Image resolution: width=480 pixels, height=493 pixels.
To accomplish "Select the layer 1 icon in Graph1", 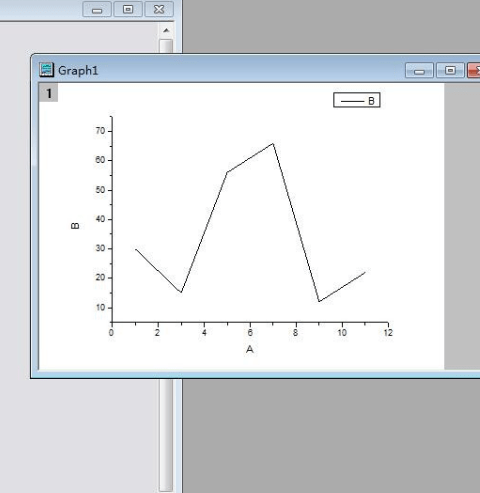I will 49,93.
